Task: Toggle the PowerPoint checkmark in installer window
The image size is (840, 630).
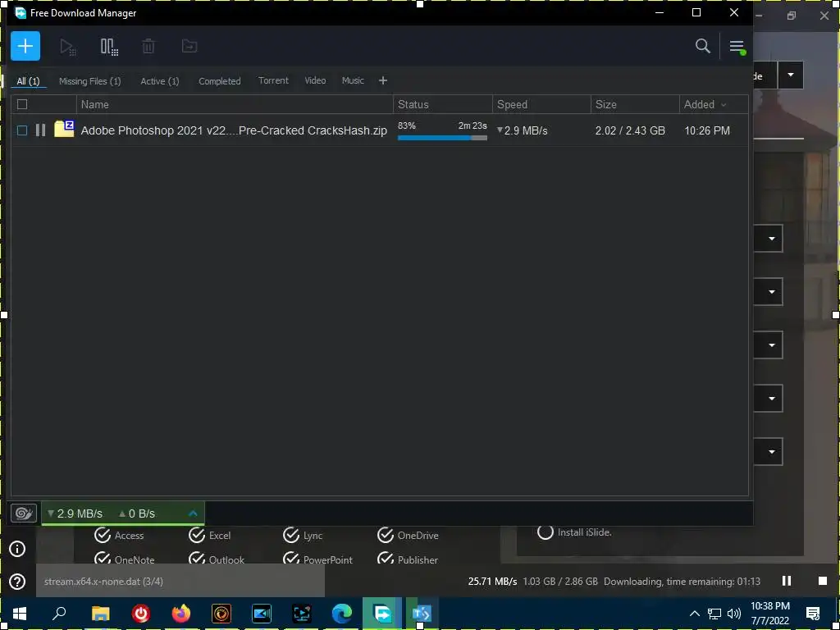Action: [x=291, y=558]
